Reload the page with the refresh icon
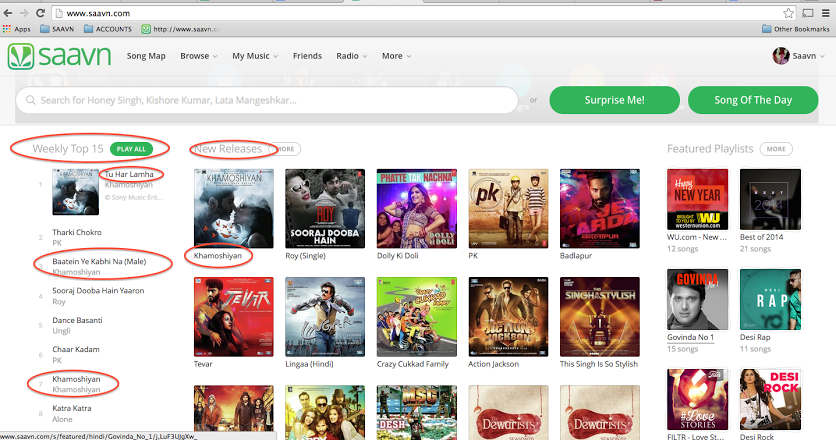 coord(41,13)
